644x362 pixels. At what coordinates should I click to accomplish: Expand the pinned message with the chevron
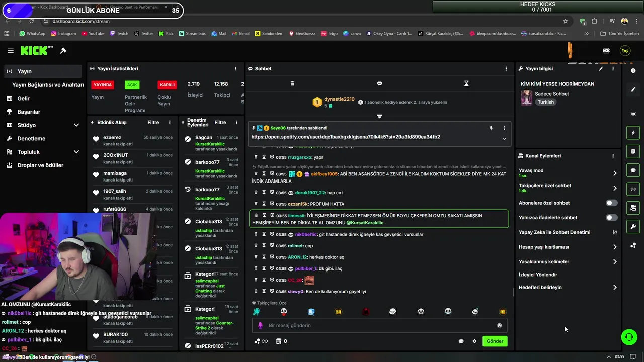(504, 139)
